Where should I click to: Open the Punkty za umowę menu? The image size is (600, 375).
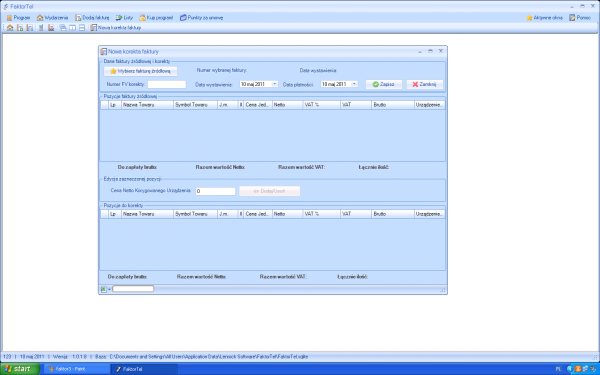201,18
